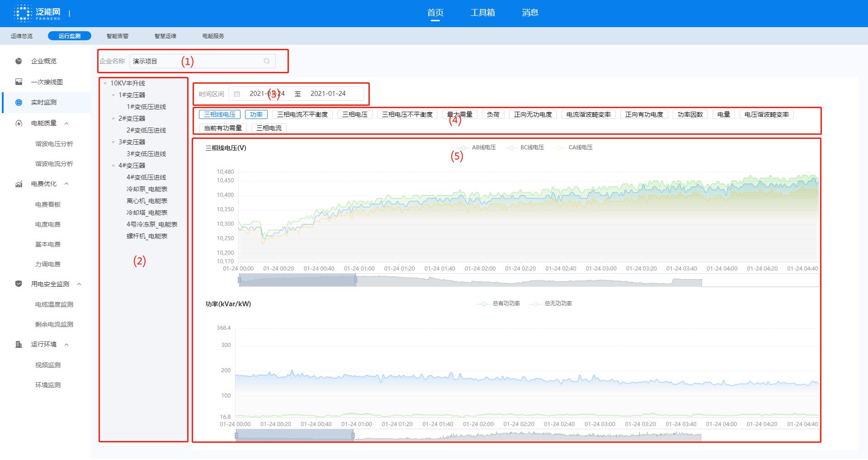Collapse the 用电安全监测 sidebar group chevron
The width and height of the screenshot is (868, 460).
pyautogui.click(x=79, y=284)
